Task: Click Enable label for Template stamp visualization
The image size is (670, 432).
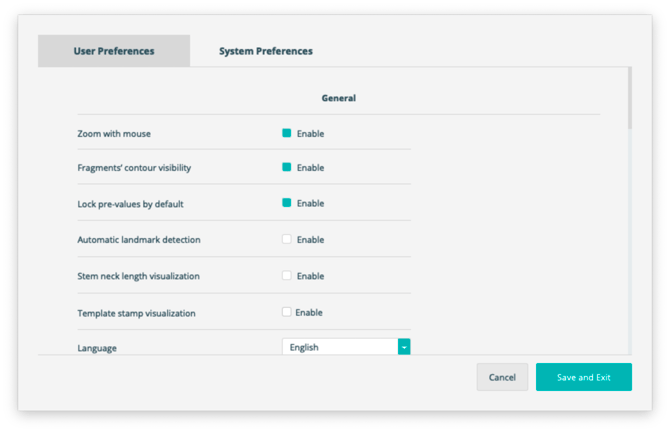Action: tap(309, 312)
